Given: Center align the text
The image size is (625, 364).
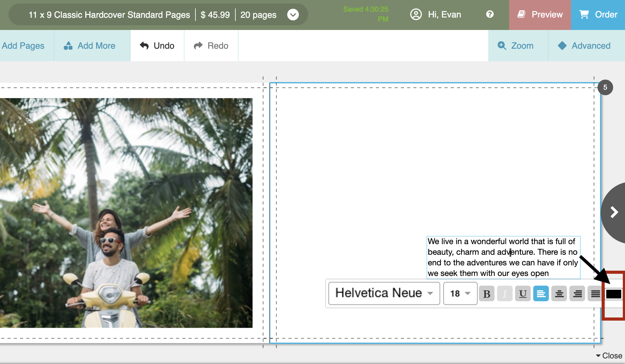Looking at the screenshot, I should tap(559, 294).
